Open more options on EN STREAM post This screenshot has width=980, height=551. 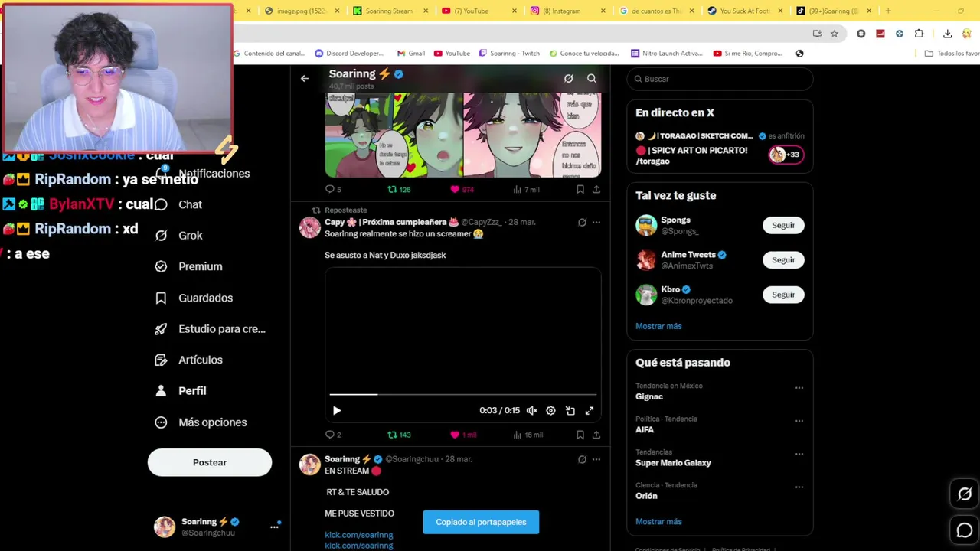[596, 459]
